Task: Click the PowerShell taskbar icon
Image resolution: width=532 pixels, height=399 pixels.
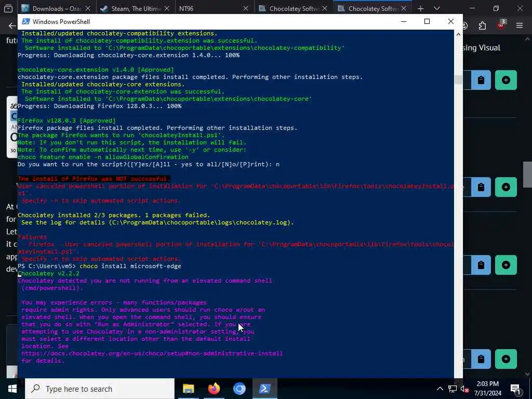Action: [x=264, y=389]
